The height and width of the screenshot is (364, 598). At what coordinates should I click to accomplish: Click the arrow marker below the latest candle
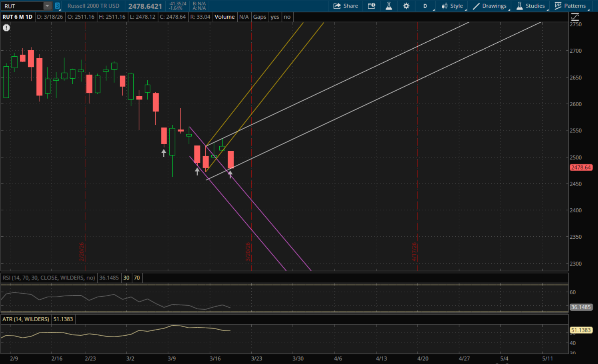click(230, 174)
